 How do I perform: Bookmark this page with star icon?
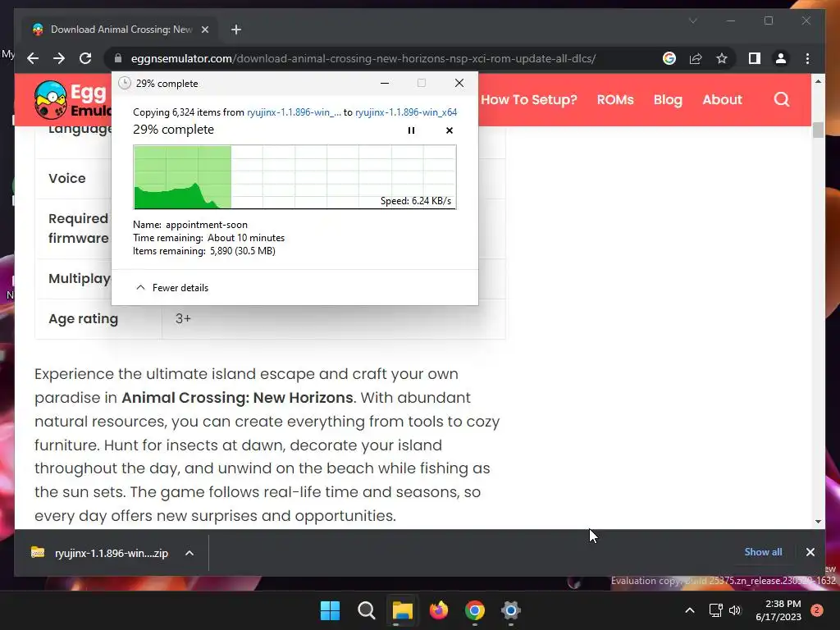click(722, 58)
